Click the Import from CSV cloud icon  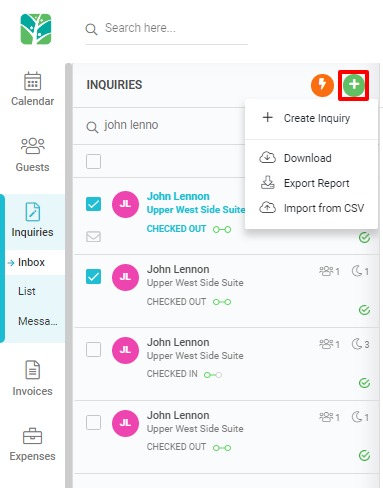(267, 207)
